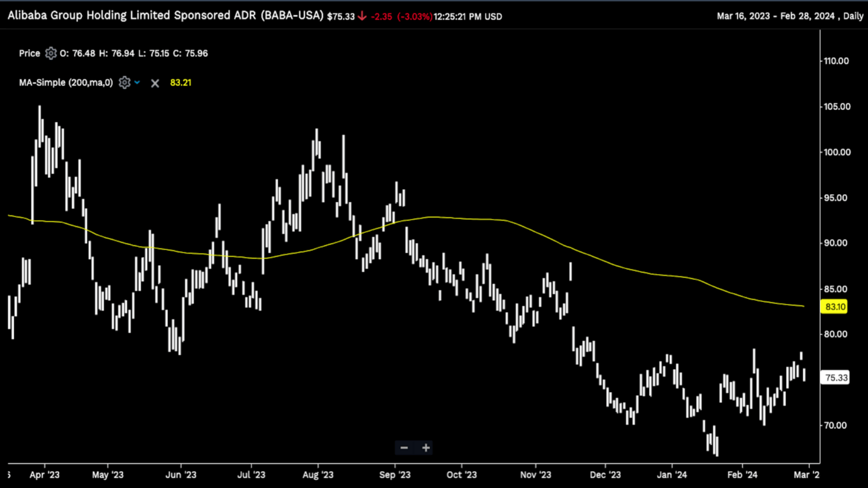Select the Feb '24 time axis label

pyautogui.click(x=742, y=475)
